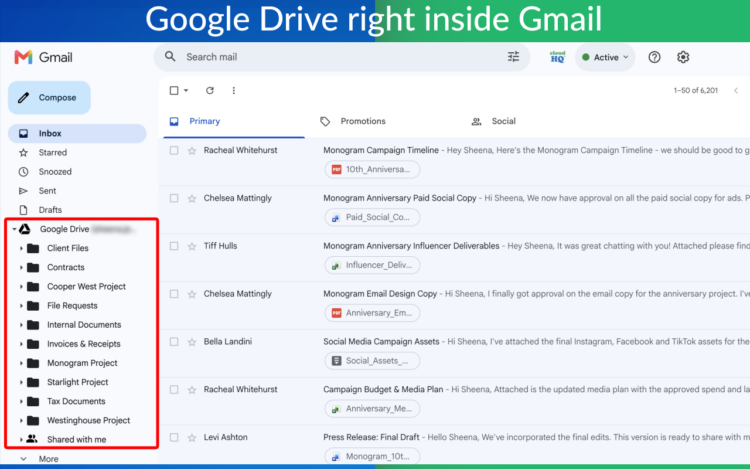Select the Racheal Whitehurst Monogram Campaign Timeline email checkbox
The image size is (750, 469).
click(174, 150)
